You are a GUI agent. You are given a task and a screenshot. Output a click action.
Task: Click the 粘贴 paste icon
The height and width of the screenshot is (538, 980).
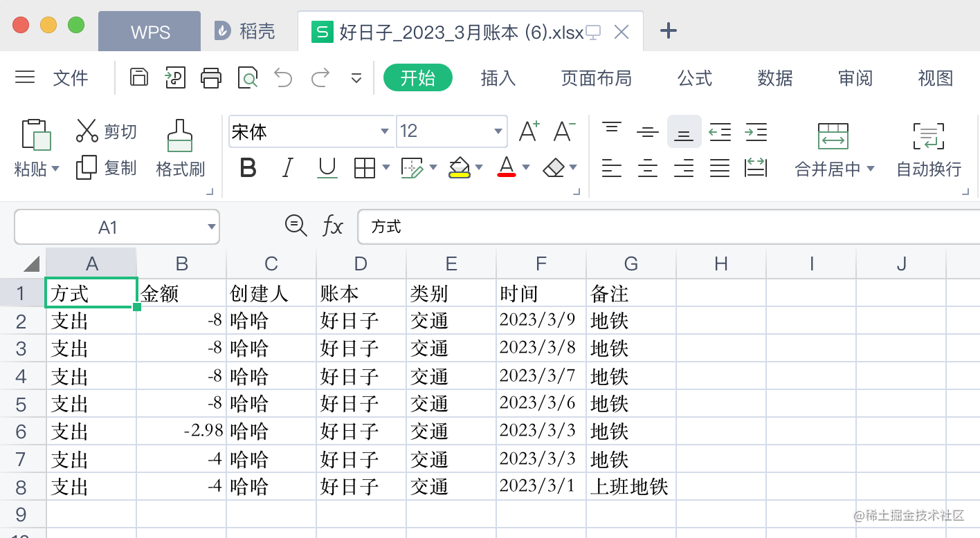pos(36,135)
